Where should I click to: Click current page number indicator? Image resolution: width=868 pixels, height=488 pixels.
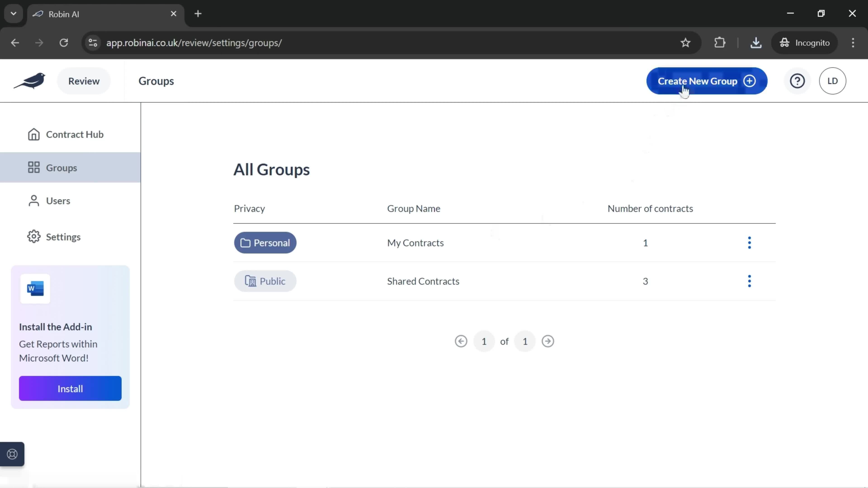pos(484,341)
